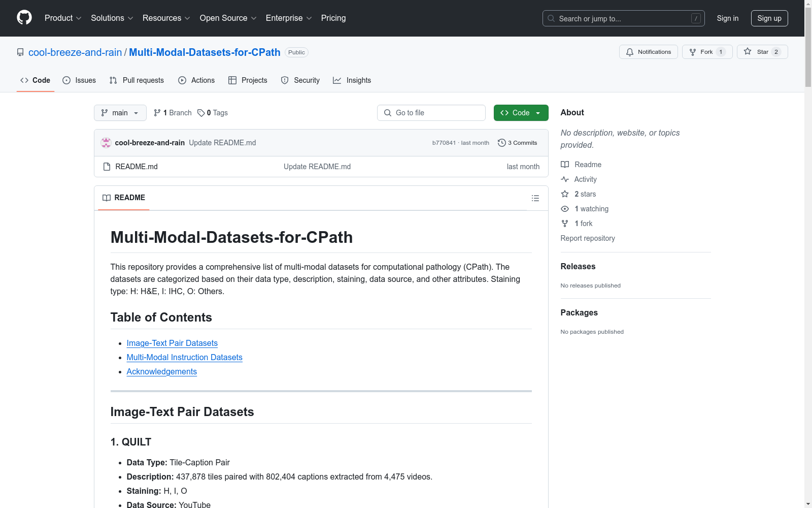The width and height of the screenshot is (812, 508).
Task: Click the Security shield icon
Action: coord(285,80)
